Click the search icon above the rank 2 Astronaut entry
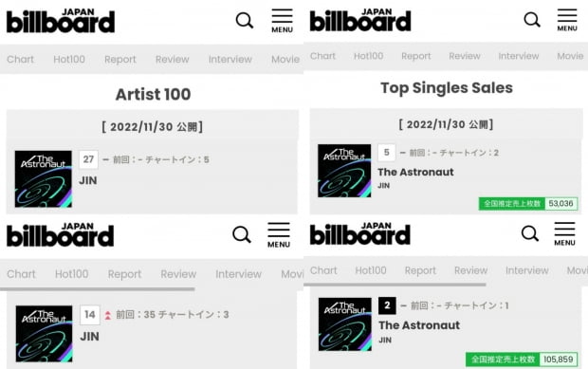588x369 pixels. tap(530, 233)
